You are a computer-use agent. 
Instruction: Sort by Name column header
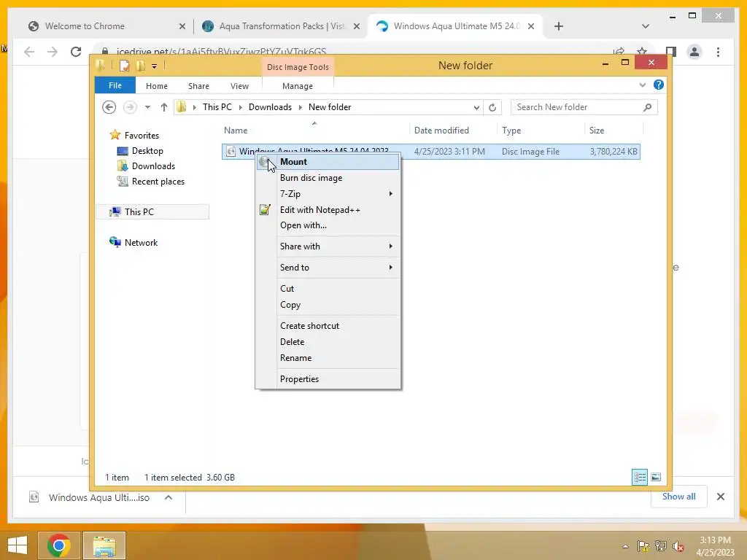tap(236, 131)
